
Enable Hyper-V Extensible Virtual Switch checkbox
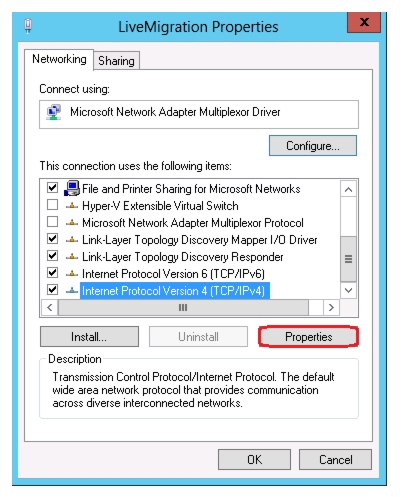pos(52,205)
